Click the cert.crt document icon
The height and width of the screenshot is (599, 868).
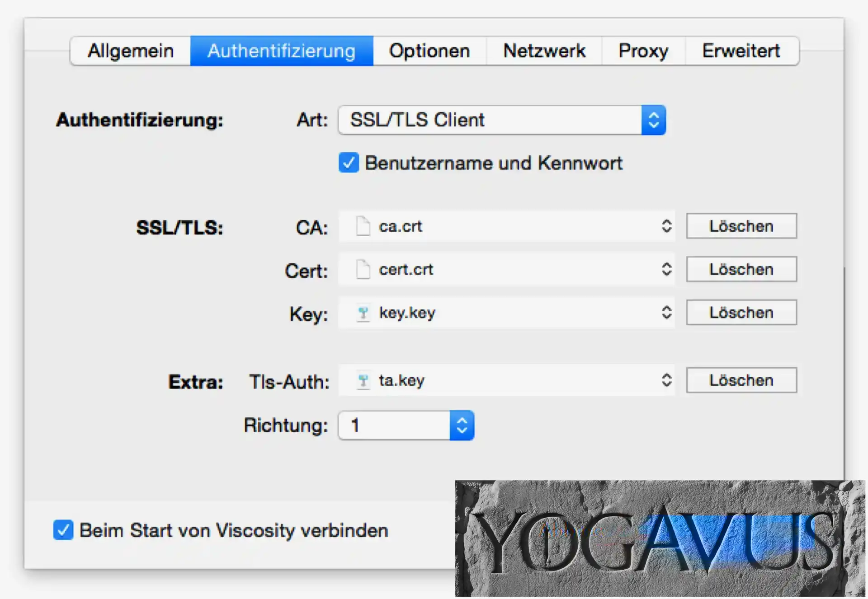tap(363, 269)
